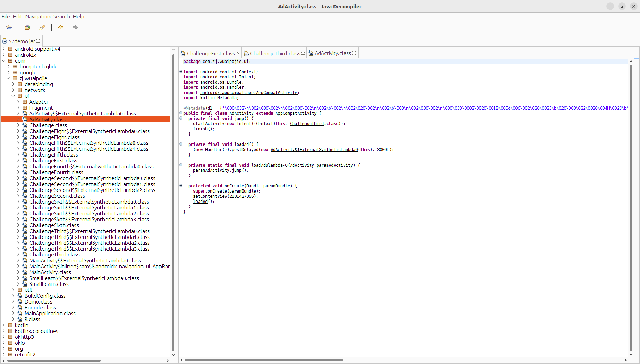
Task: Click the Search toolbar icon
Action: (42, 27)
